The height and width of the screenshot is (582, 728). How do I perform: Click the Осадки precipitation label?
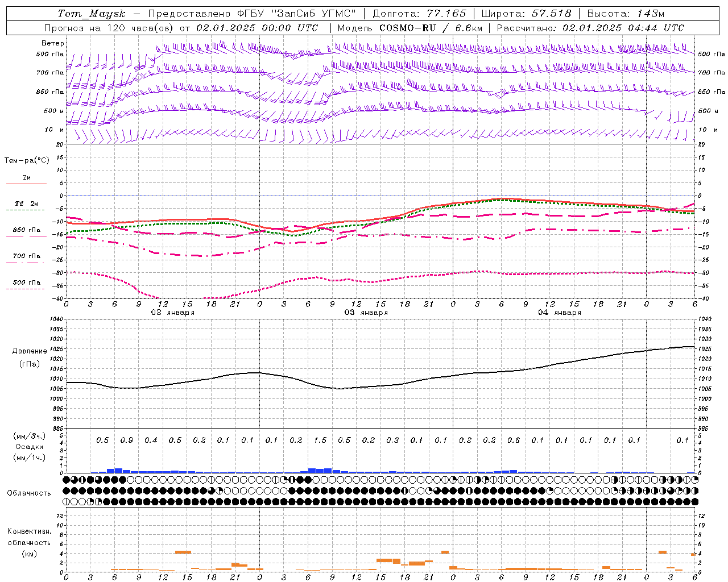[30, 447]
